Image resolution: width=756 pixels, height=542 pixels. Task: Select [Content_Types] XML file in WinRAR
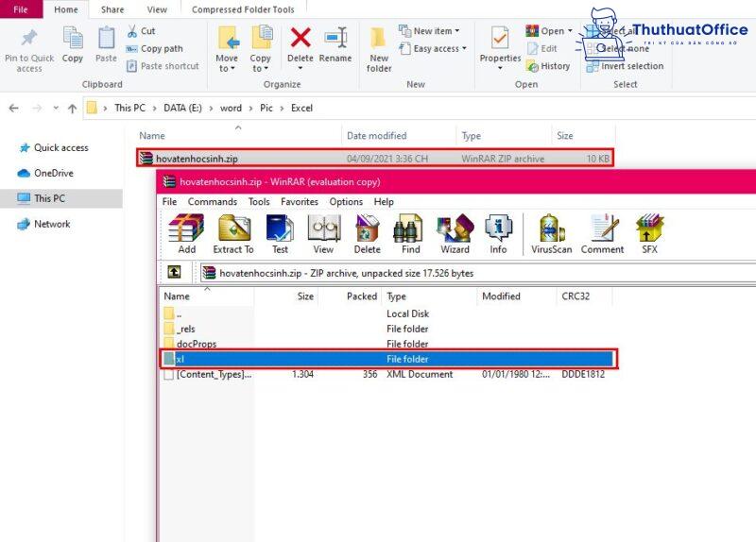(214, 374)
